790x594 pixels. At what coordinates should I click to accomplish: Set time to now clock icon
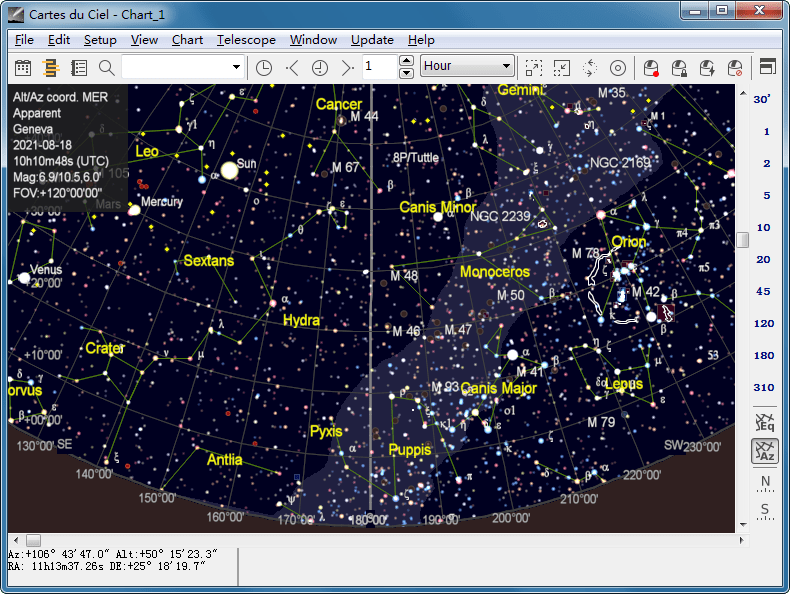(264, 68)
